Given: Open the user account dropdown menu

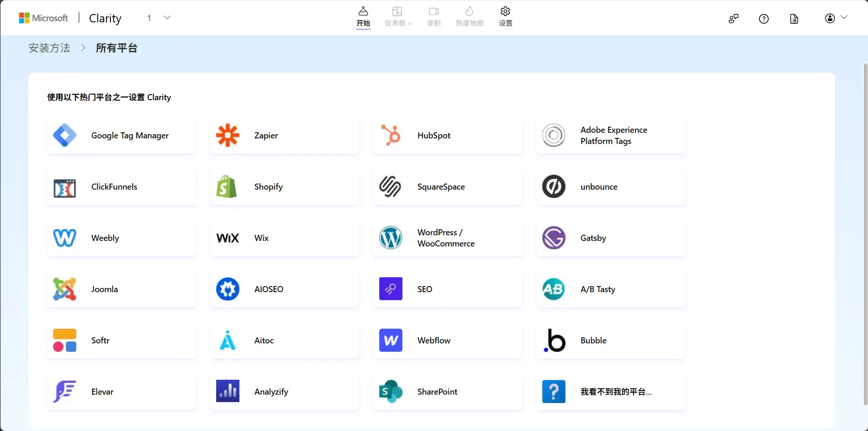Looking at the screenshot, I should pyautogui.click(x=836, y=18).
